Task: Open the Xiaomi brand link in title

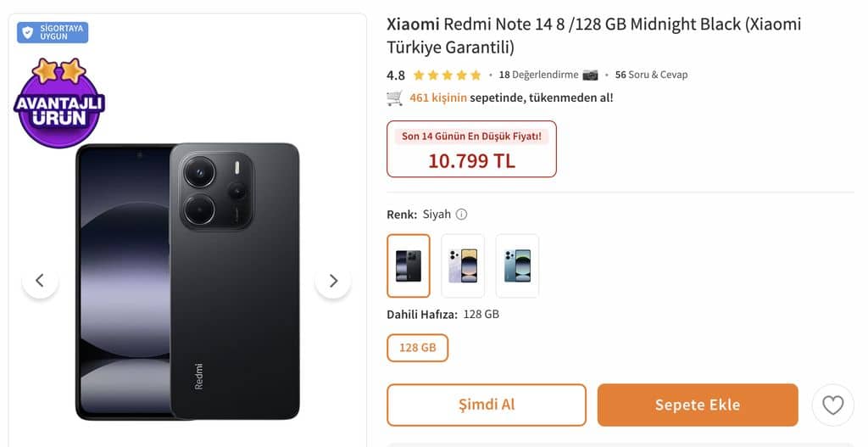Action: pyautogui.click(x=413, y=24)
